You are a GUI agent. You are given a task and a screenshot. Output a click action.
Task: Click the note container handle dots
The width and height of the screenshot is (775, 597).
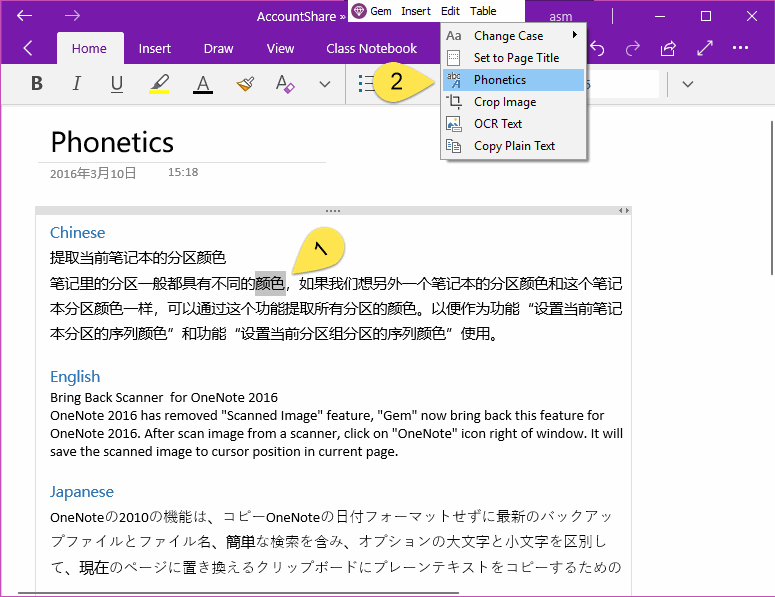pos(333,211)
